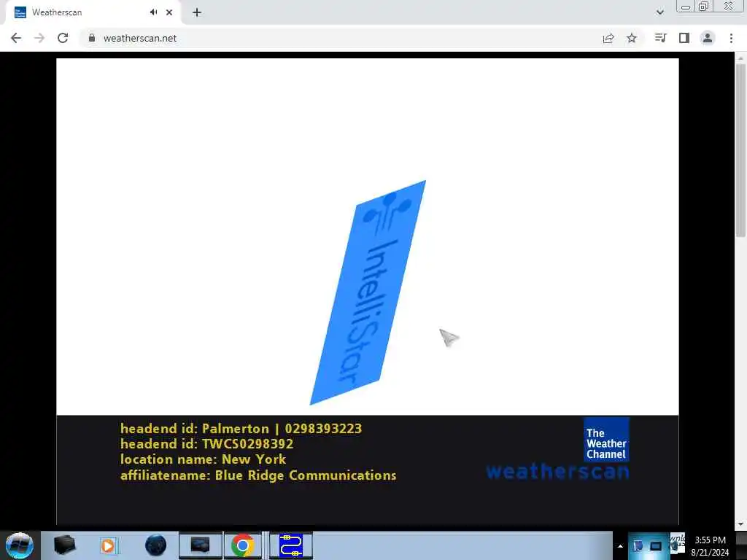This screenshot has width=747, height=560.
Task: Click The Weather Channel logo
Action: tap(606, 440)
